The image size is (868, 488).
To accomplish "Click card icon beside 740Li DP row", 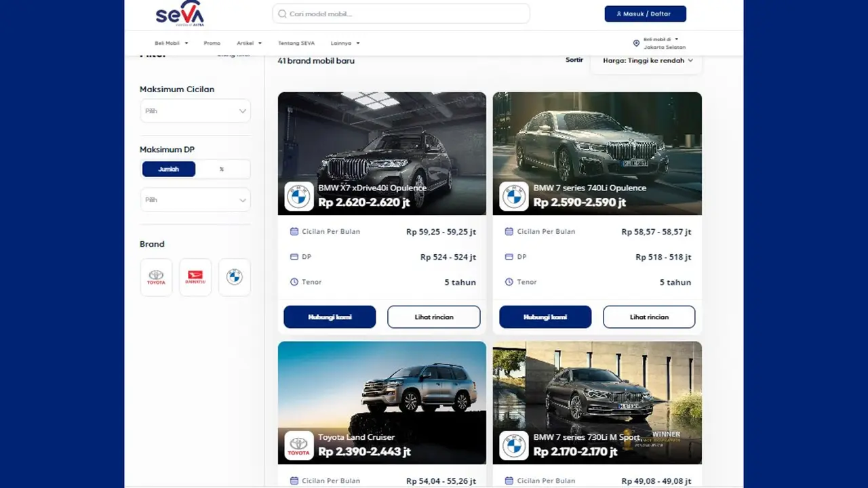I will tap(509, 257).
